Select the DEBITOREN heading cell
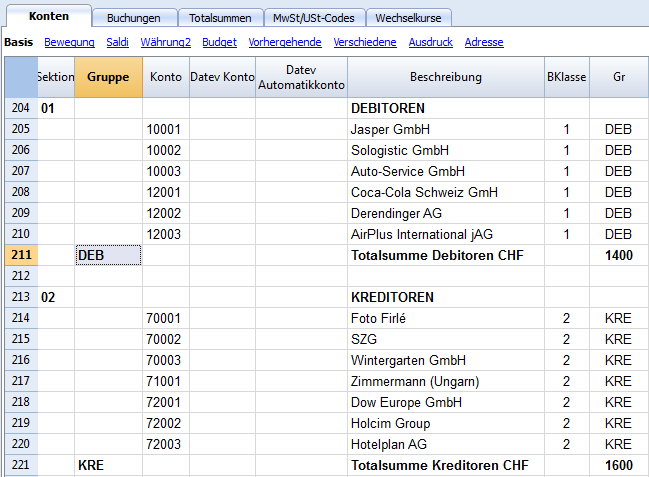The width and height of the screenshot is (649, 477). coord(446,108)
